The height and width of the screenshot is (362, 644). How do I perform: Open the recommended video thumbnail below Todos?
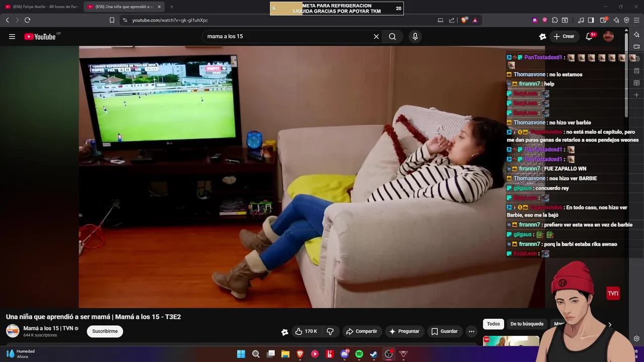511,341
